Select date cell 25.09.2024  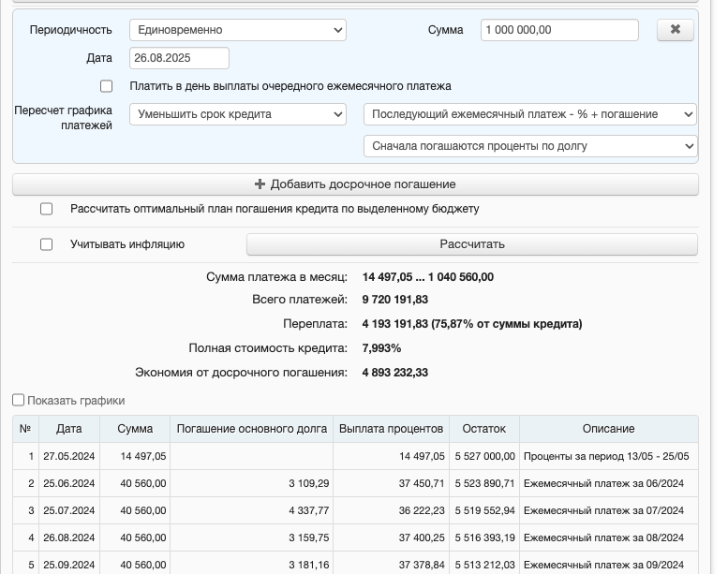(69, 565)
